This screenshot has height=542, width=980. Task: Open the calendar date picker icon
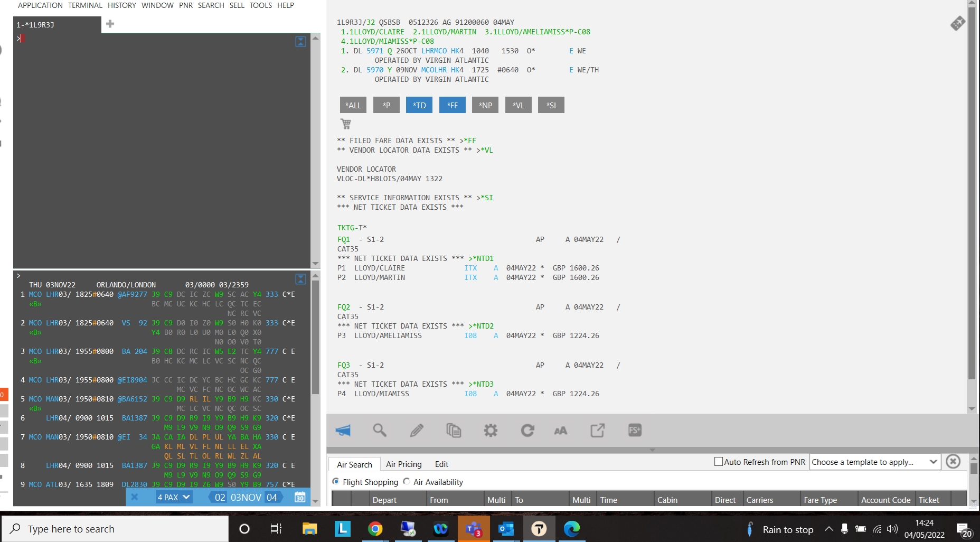tap(300, 497)
